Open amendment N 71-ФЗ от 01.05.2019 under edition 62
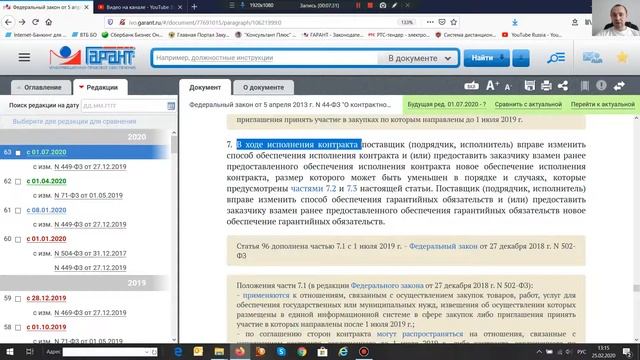Image resolution: width=640 pixels, height=360 pixels. (x=89, y=196)
